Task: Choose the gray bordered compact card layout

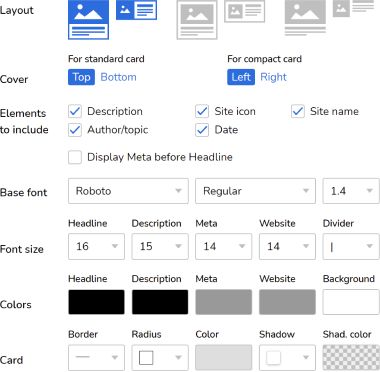Action: pos(245,11)
